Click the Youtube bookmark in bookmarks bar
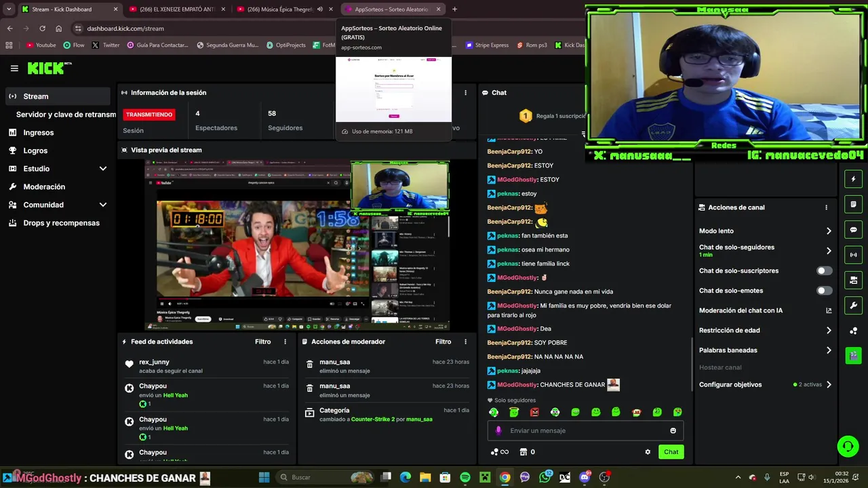 pyautogui.click(x=41, y=45)
